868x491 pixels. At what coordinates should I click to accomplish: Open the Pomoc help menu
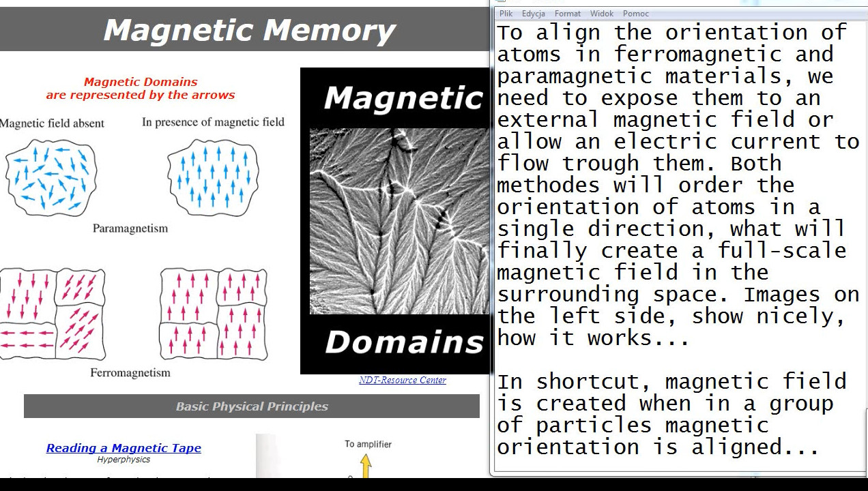click(635, 14)
